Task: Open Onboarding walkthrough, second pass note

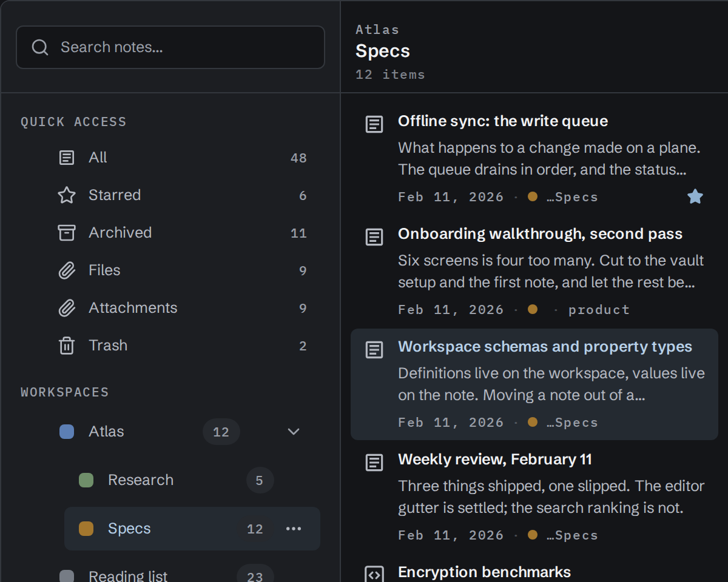Action: click(534, 272)
